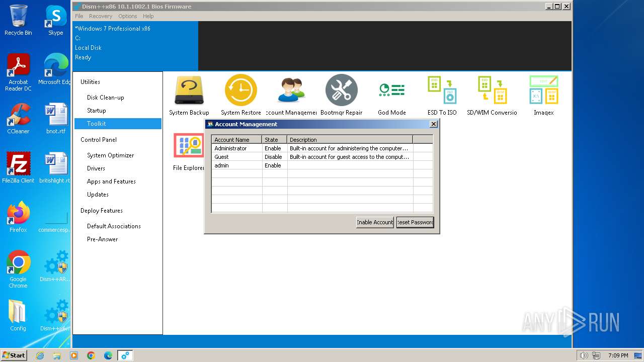
Task: Start the Bootmgr Repair tool
Action: [x=342, y=95]
